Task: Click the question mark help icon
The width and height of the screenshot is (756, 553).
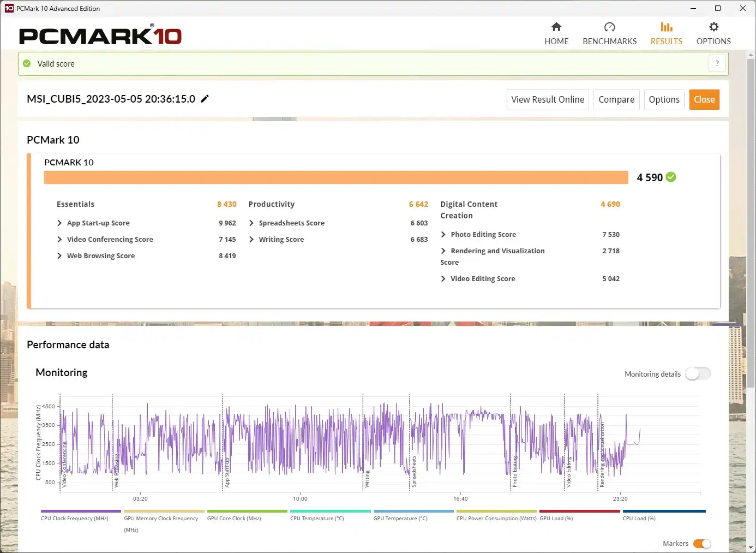Action: (717, 63)
